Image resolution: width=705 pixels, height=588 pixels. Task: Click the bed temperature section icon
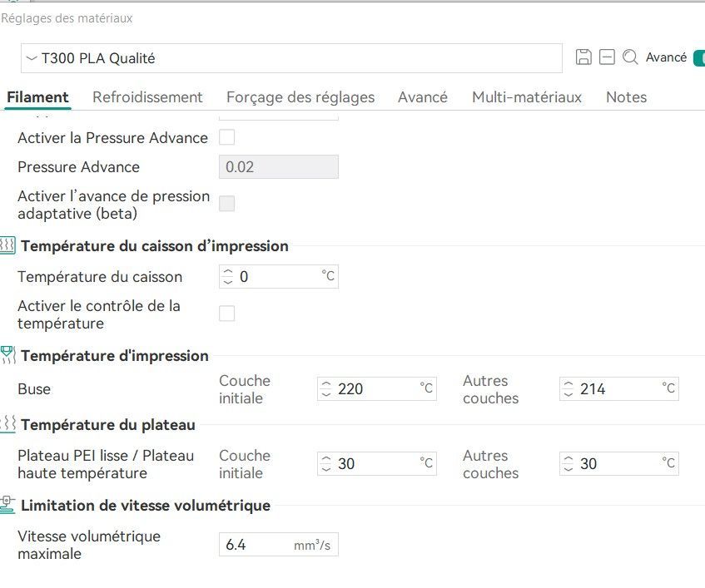click(7, 425)
